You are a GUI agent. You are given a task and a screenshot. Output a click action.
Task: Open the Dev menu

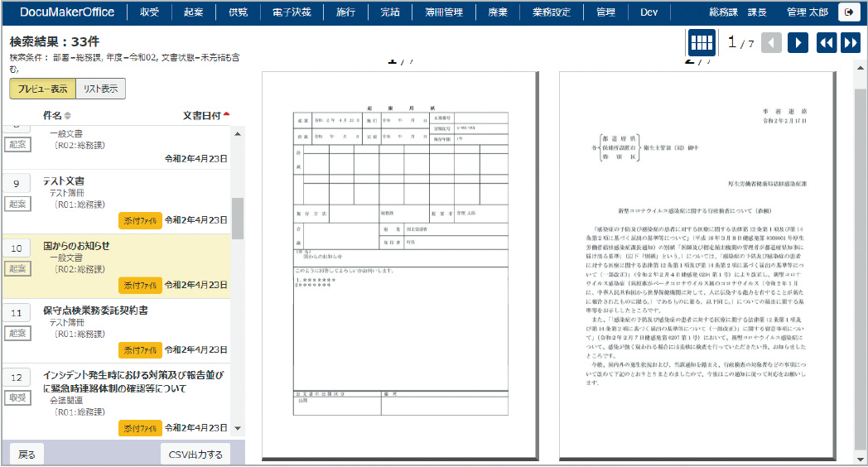649,12
